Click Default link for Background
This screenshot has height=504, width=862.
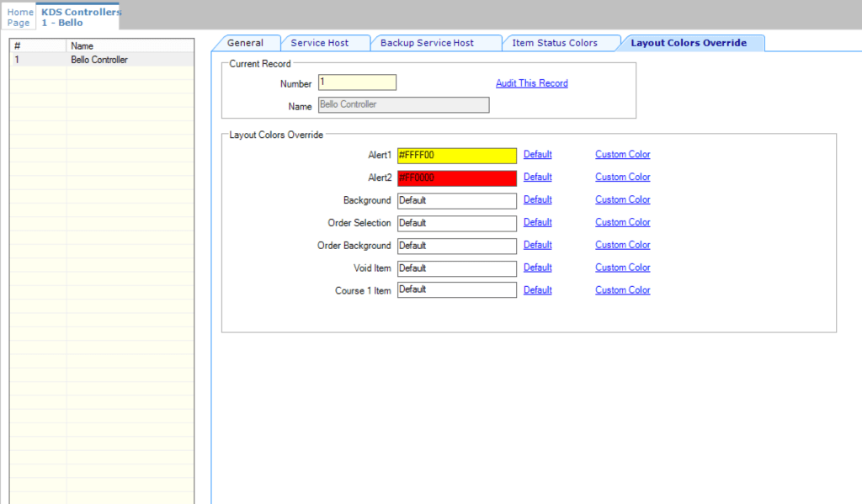538,199
